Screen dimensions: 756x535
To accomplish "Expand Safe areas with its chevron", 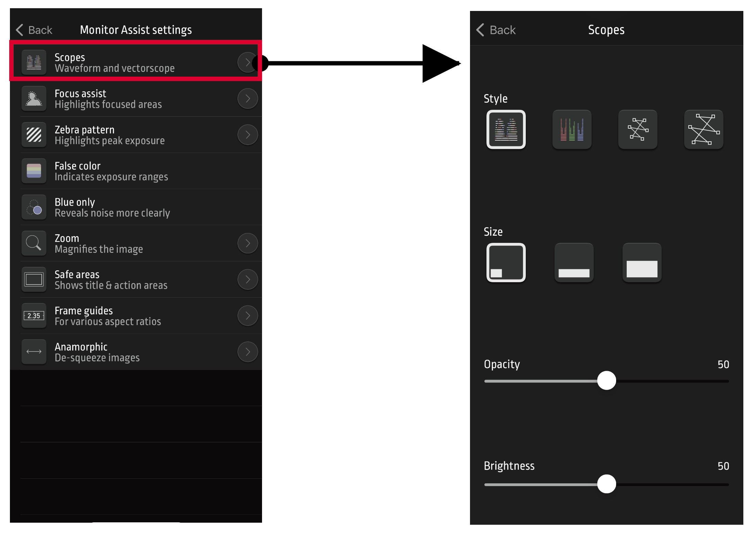I will click(248, 279).
